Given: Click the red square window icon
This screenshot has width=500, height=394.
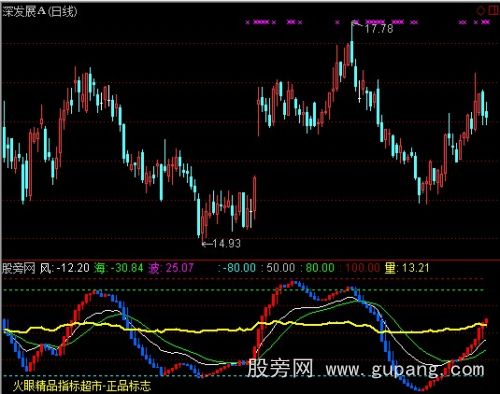Looking at the screenshot, I should tap(494, 10).
